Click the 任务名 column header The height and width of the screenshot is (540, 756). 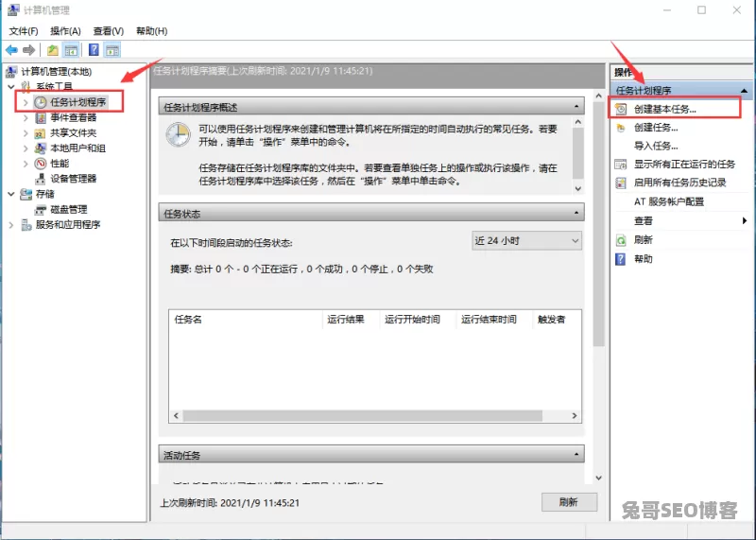coord(246,320)
